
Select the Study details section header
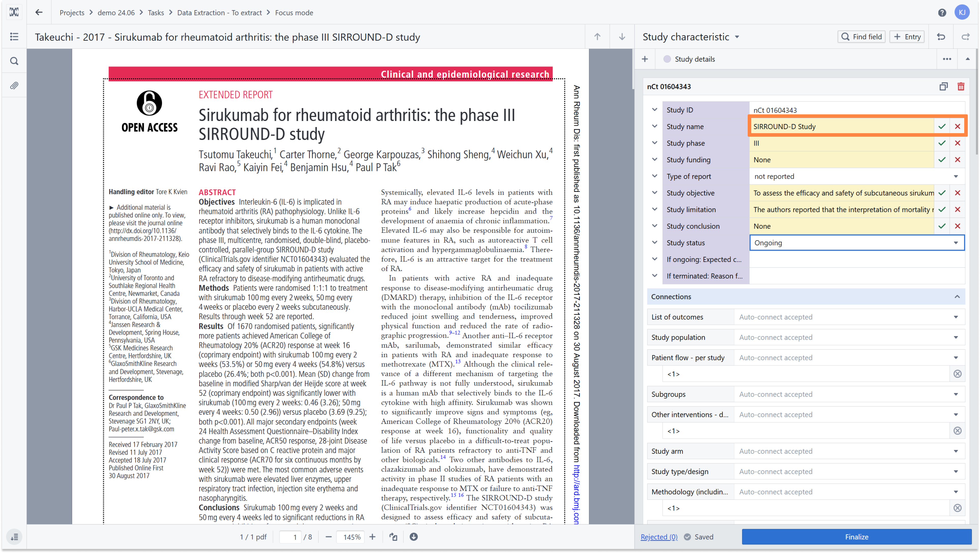pyautogui.click(x=695, y=59)
